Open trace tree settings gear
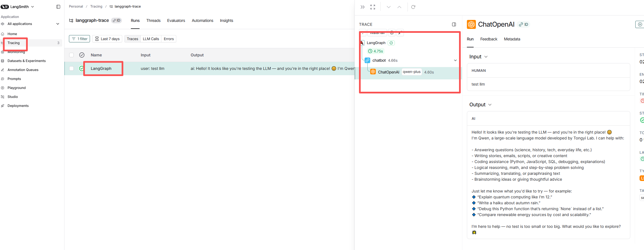This screenshot has width=644, height=250. tap(392, 33)
